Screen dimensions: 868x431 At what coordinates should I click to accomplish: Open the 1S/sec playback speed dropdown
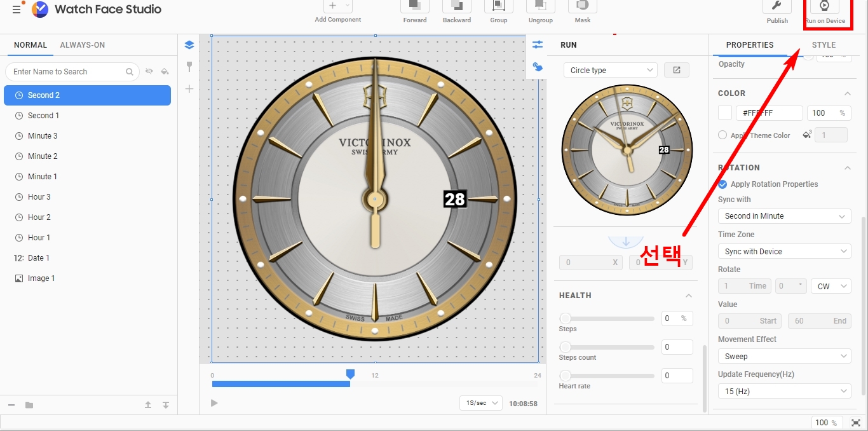pyautogui.click(x=481, y=403)
